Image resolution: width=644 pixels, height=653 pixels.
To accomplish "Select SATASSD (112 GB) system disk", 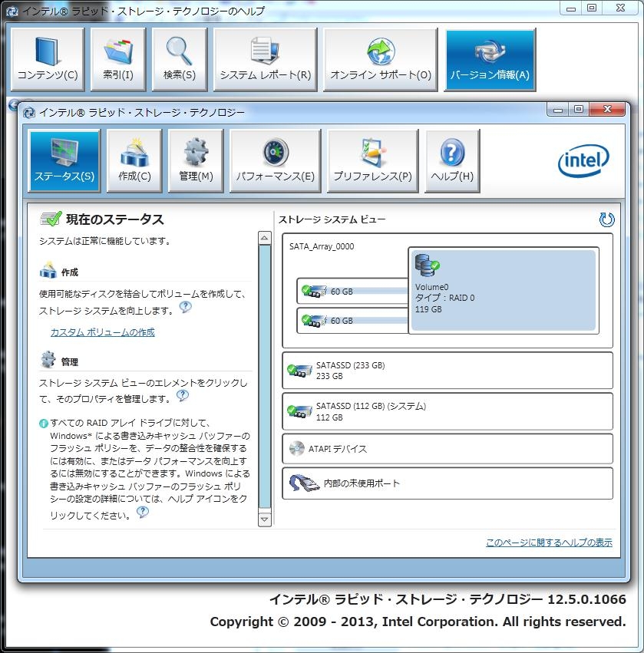I will pos(447,411).
